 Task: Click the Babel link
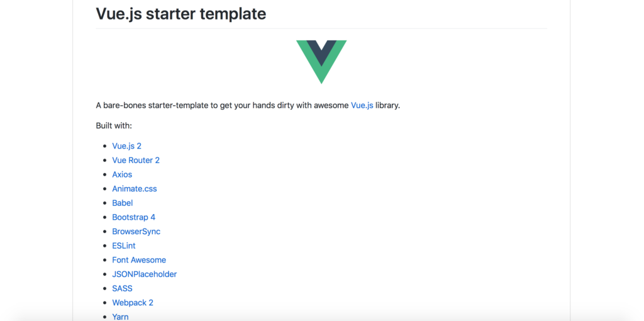click(123, 203)
